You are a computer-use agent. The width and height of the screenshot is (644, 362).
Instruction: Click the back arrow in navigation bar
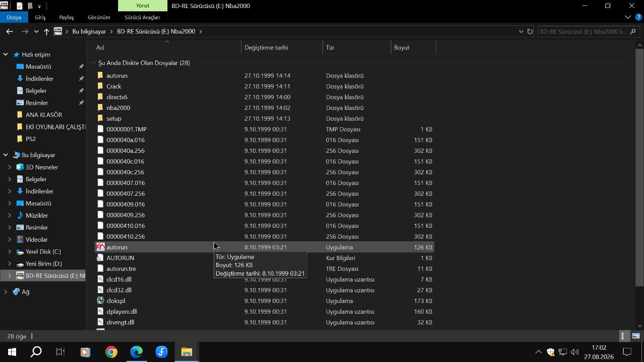(9, 32)
